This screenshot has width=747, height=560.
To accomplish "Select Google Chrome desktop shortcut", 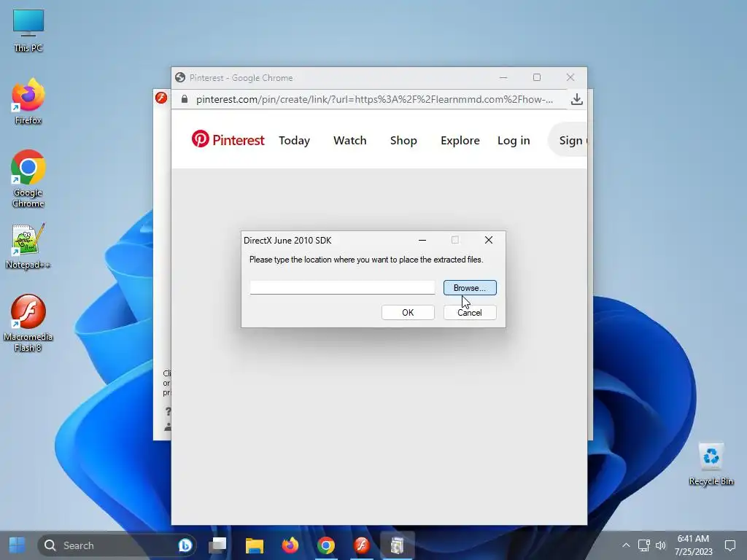I will 28,179.
